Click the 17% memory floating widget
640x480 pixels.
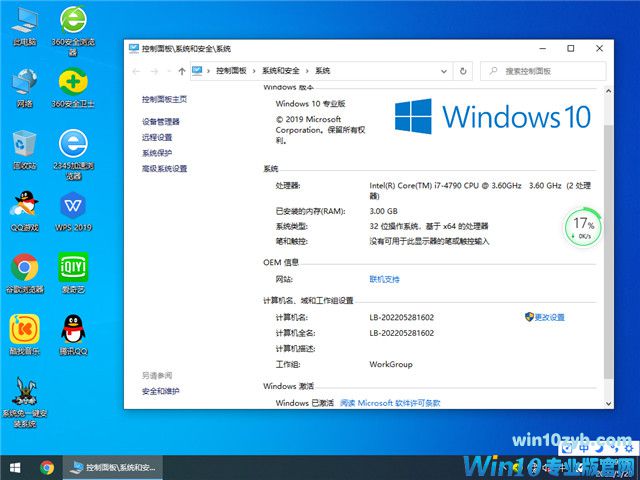click(583, 228)
